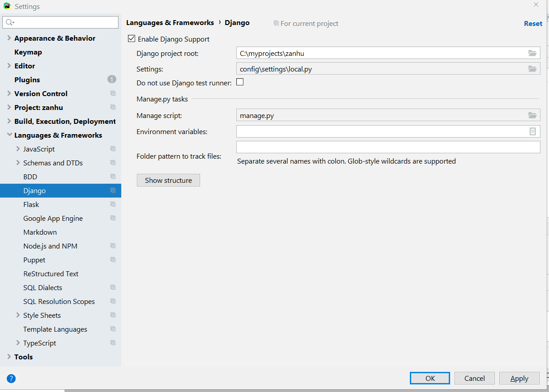Click the For current project icon
The height and width of the screenshot is (392, 549).
[276, 23]
